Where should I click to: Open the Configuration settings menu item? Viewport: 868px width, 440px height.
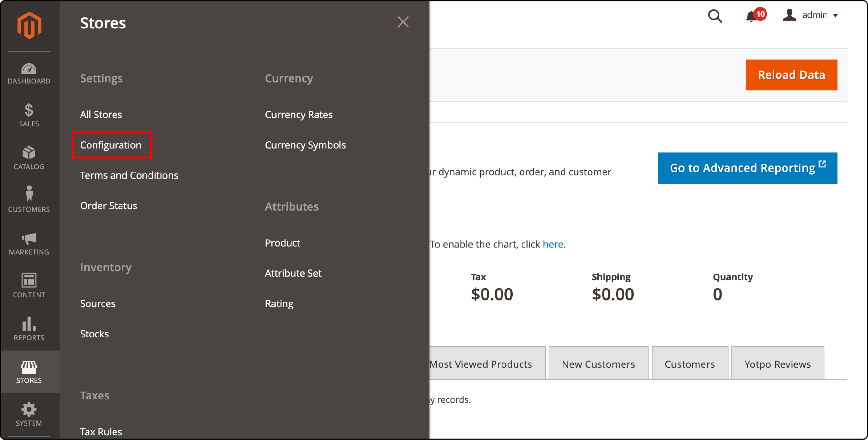click(110, 145)
